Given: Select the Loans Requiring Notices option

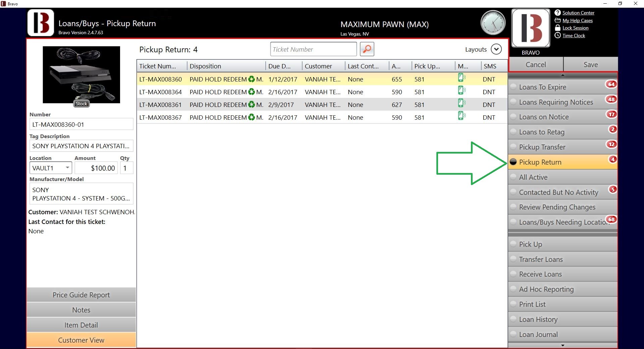Looking at the screenshot, I should pos(513,102).
